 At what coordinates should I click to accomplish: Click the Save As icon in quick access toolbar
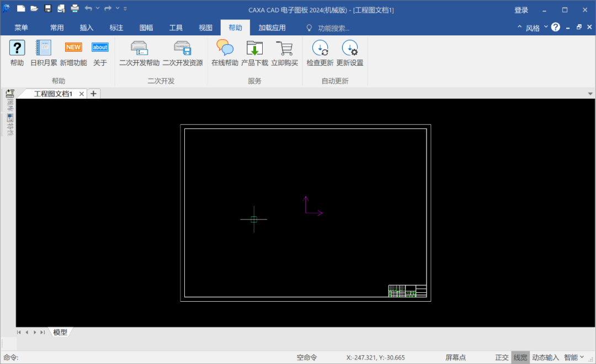61,8
